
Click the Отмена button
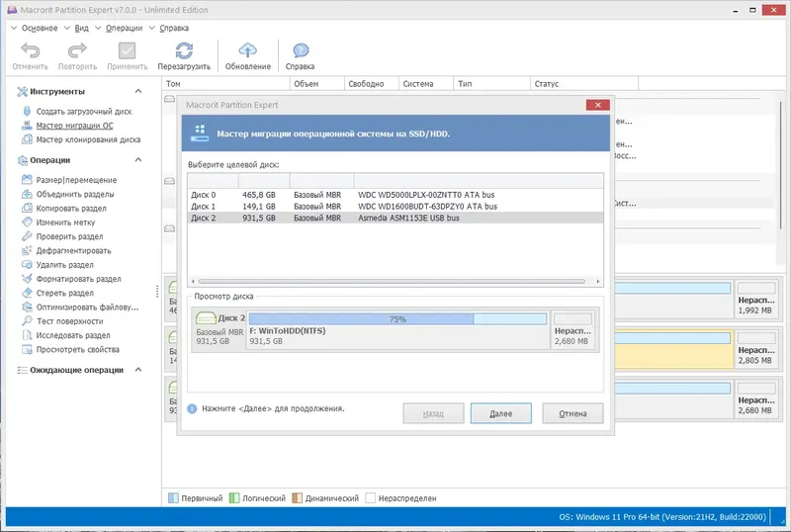pos(572,413)
